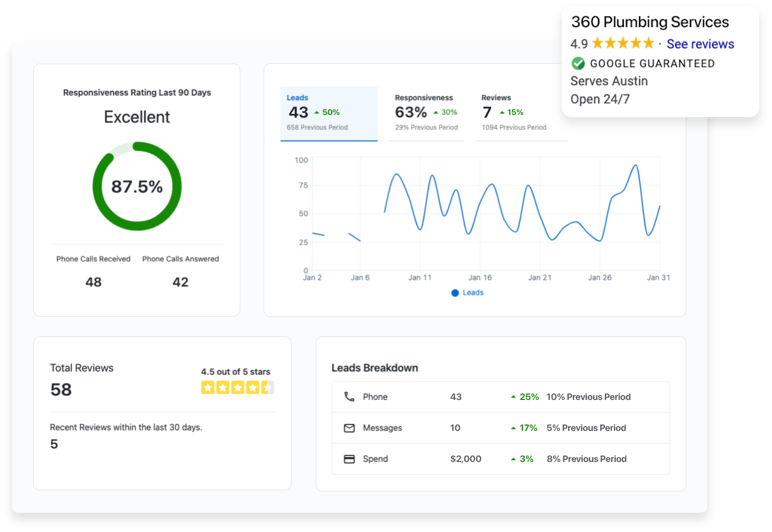Expand the Spend row details
The width and height of the screenshot is (772, 532).
click(x=500, y=458)
